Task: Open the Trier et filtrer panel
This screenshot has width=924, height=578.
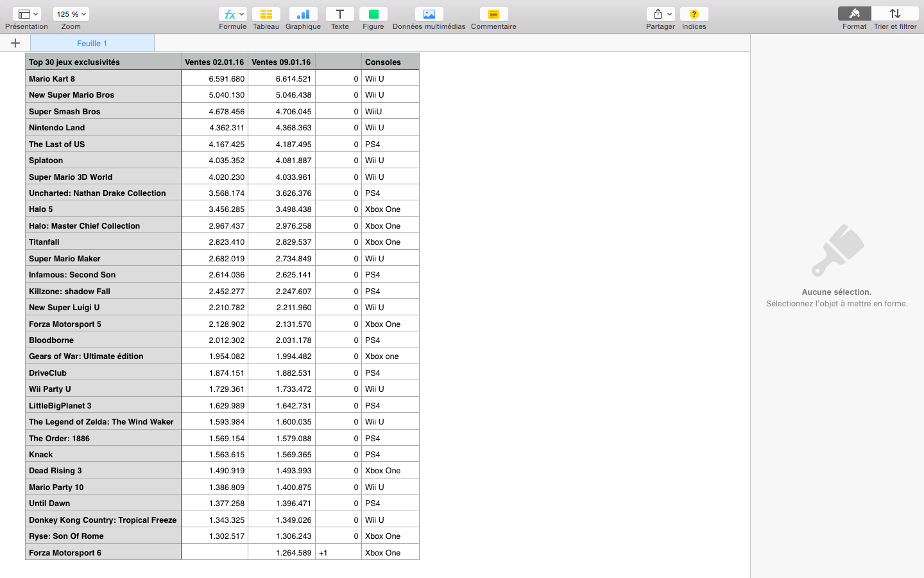Action: tap(894, 14)
